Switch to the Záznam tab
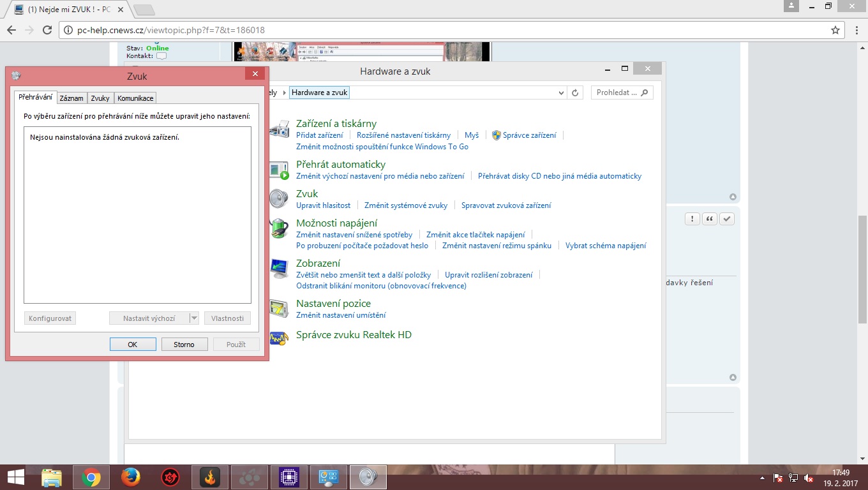Image resolution: width=868 pixels, height=490 pixels. [71, 98]
